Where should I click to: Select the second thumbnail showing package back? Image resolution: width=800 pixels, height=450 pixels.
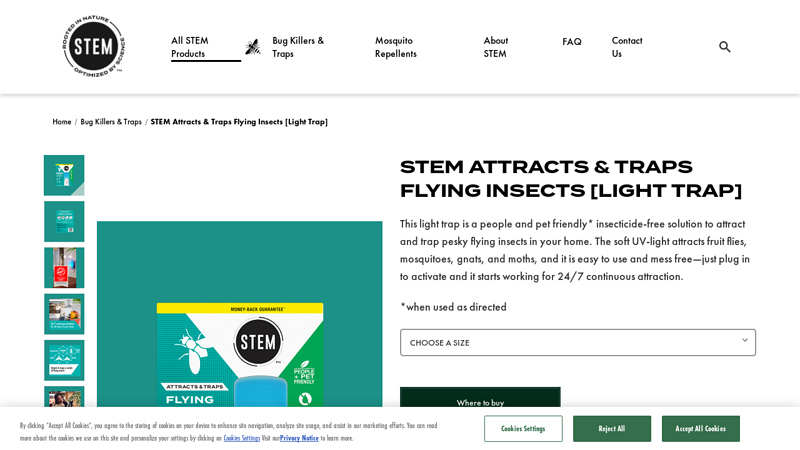pos(64,221)
